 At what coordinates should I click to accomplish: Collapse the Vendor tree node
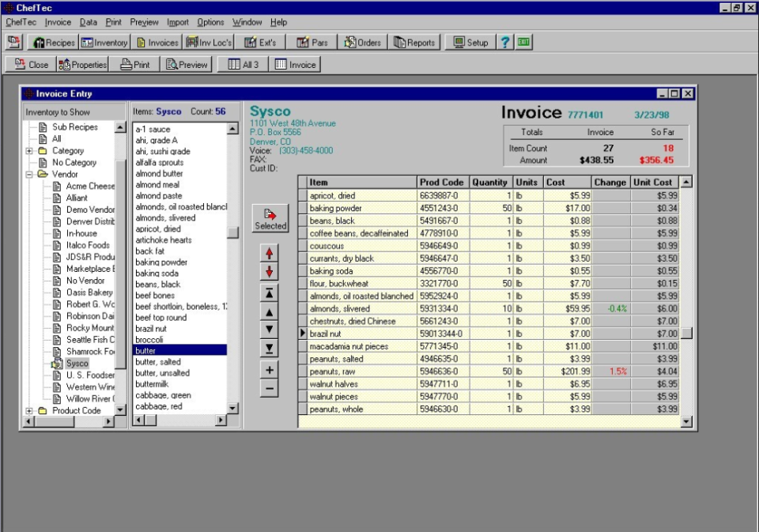(29, 174)
